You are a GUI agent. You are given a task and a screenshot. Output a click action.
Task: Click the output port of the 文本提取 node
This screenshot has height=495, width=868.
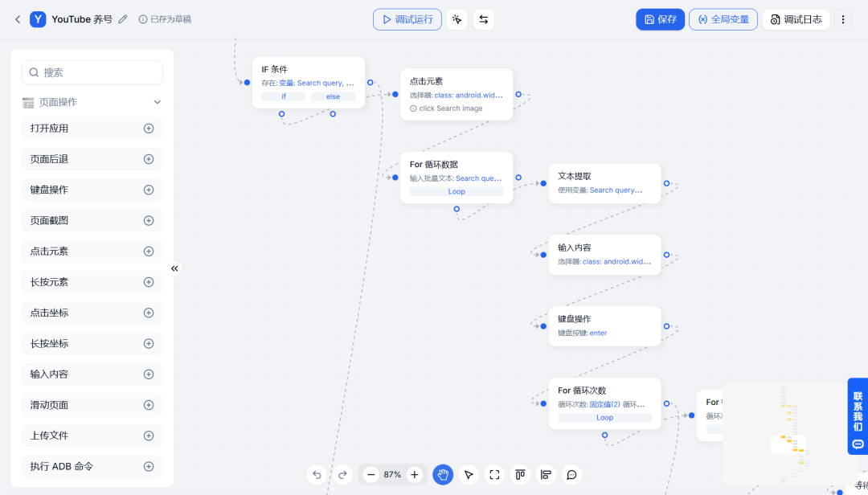tap(666, 183)
